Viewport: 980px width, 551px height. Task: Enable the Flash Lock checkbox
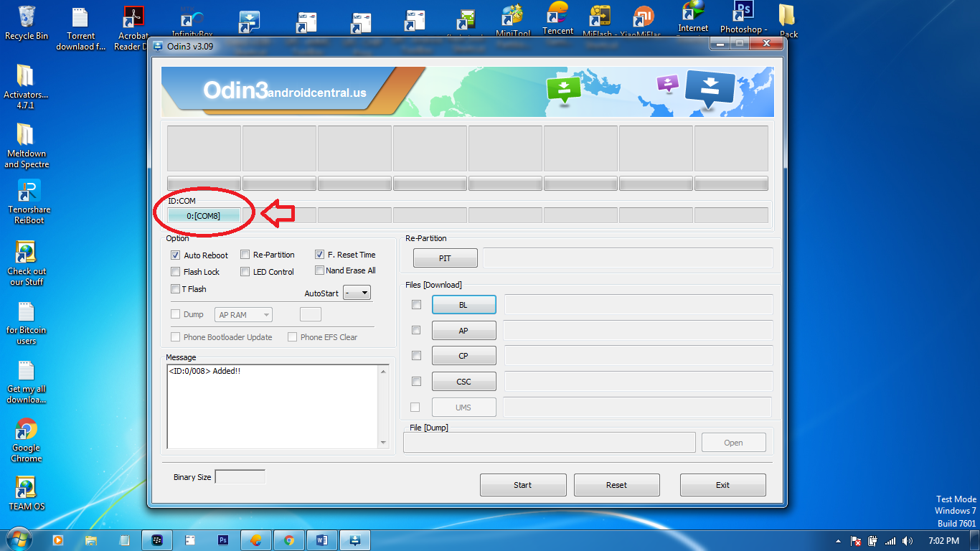pos(175,272)
